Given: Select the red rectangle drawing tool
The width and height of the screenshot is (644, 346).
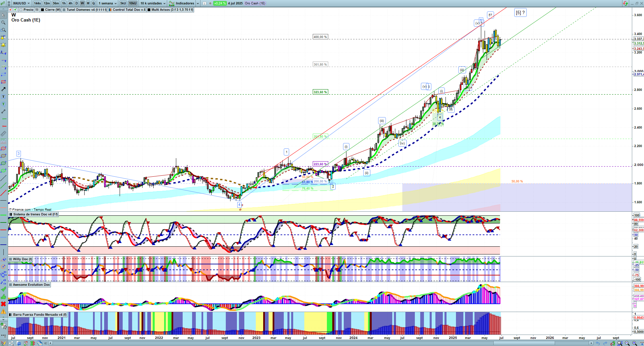Looking at the screenshot, I should [x=3, y=82].
